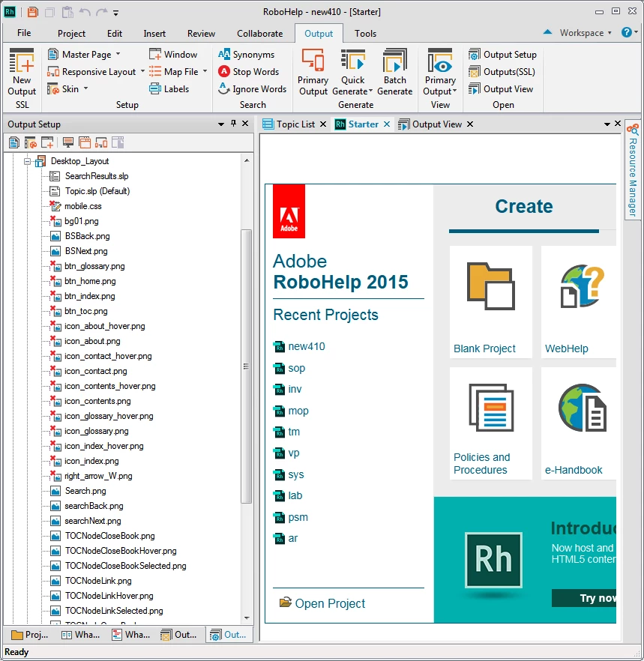Create a Policies and Procedures project

click(491, 423)
